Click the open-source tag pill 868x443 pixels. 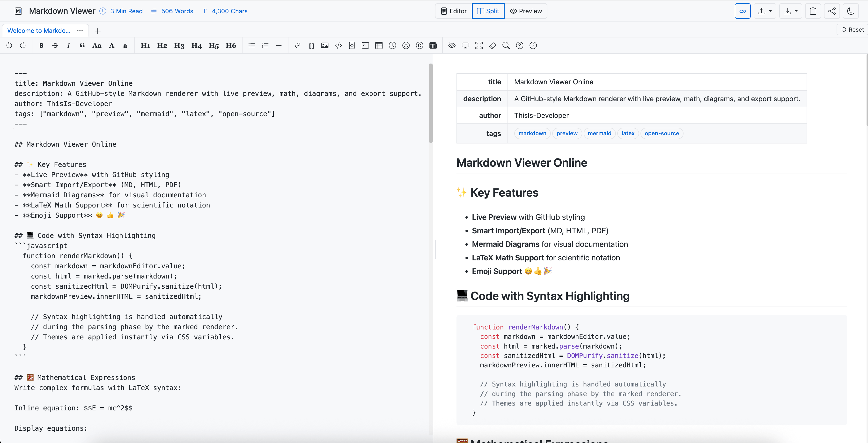(x=662, y=133)
